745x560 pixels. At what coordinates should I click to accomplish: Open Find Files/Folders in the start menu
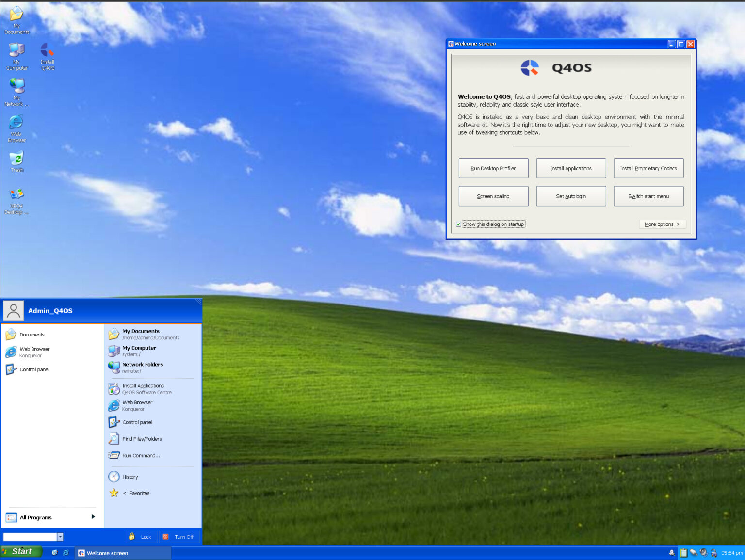click(141, 438)
